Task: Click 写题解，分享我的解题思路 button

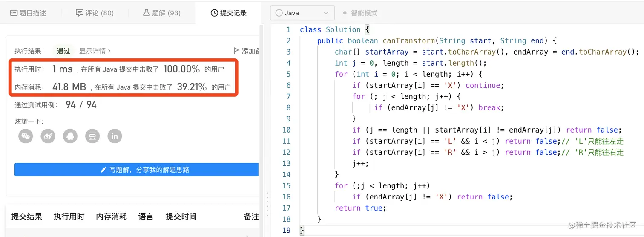Action: click(137, 170)
